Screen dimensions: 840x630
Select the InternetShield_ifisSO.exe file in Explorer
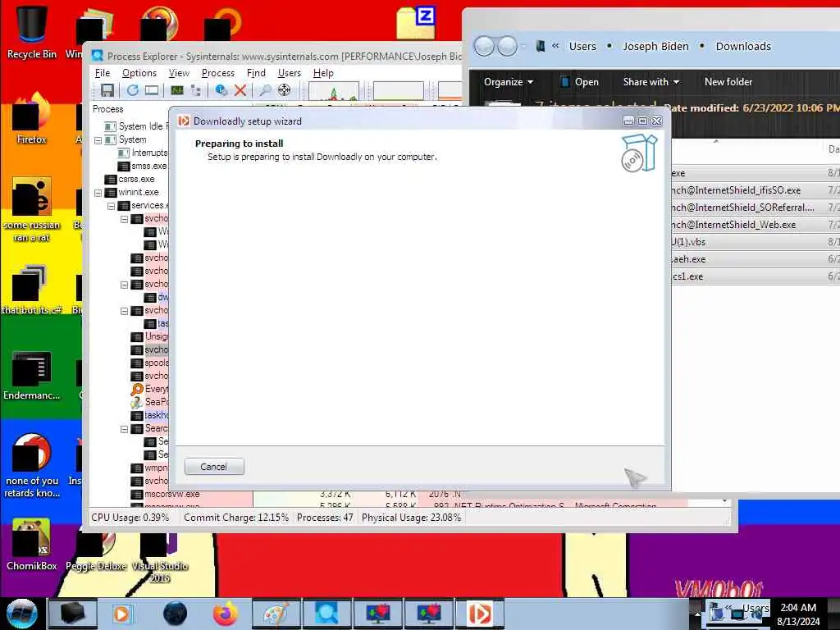pos(756,190)
